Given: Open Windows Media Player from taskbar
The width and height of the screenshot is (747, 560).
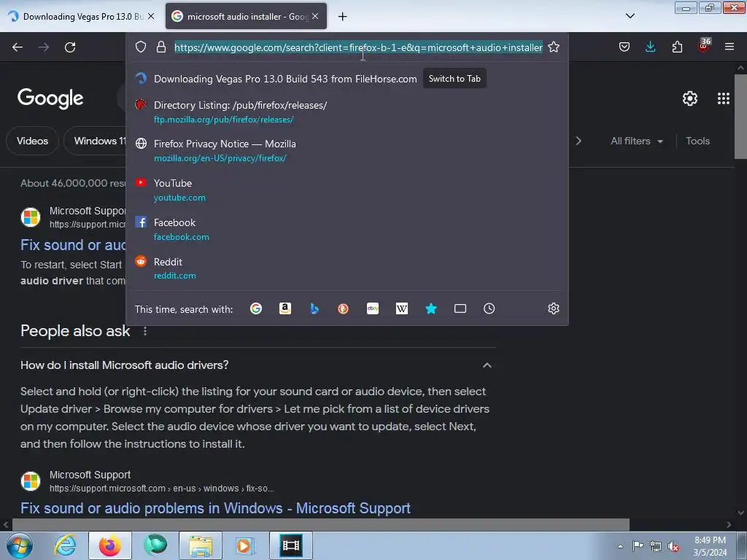Looking at the screenshot, I should [x=246, y=545].
